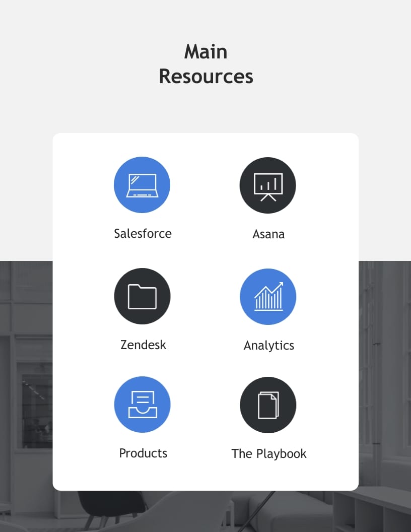The width and height of the screenshot is (411, 532).
Task: Click the Asana presentation board icon
Action: pos(268,185)
